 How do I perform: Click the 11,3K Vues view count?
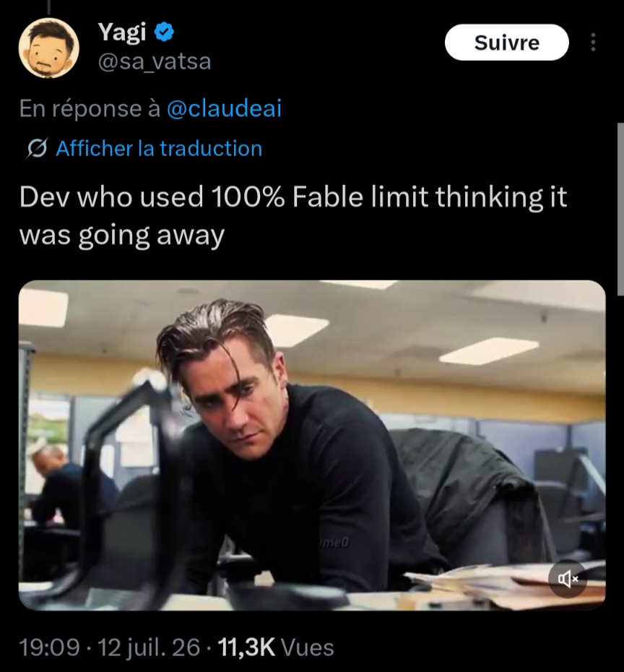276,647
